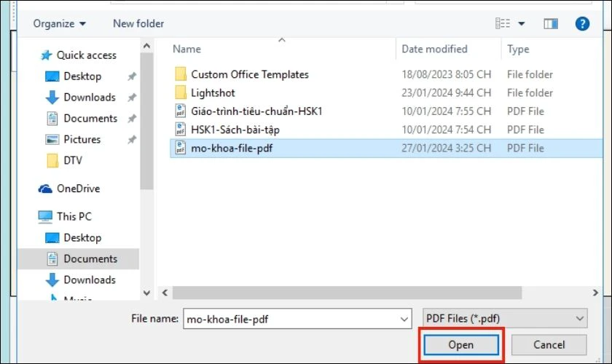The width and height of the screenshot is (612, 364).
Task: Open Pictures in the navigation pane
Action: [82, 139]
